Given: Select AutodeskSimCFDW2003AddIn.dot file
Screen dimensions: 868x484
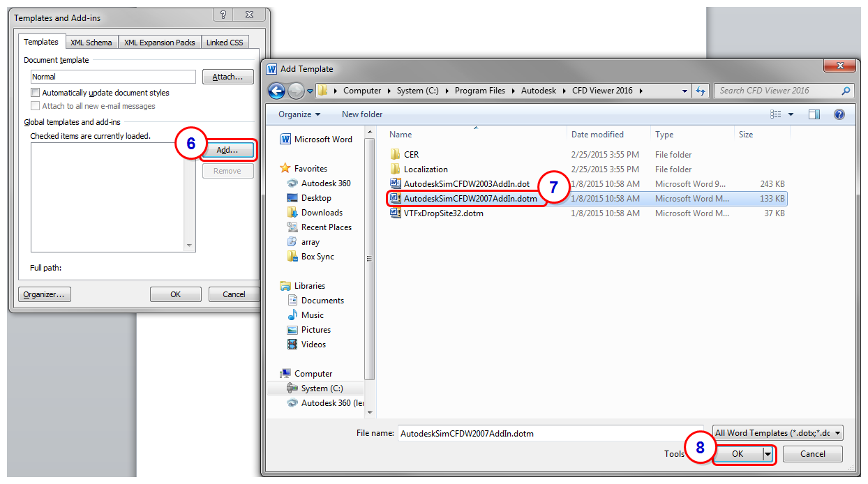Looking at the screenshot, I should coord(460,184).
